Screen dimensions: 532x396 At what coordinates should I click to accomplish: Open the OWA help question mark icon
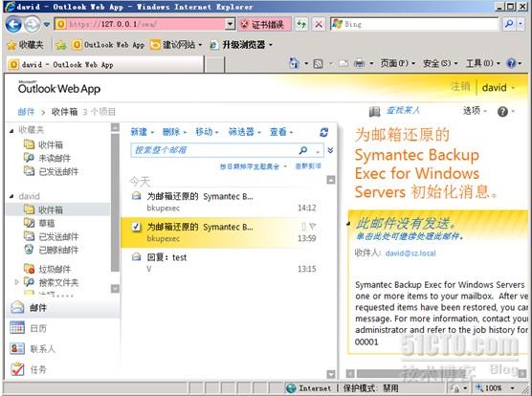click(x=502, y=112)
